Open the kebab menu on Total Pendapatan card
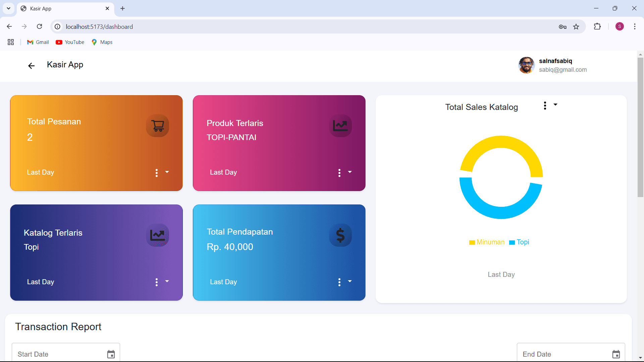The width and height of the screenshot is (644, 362). point(339,282)
